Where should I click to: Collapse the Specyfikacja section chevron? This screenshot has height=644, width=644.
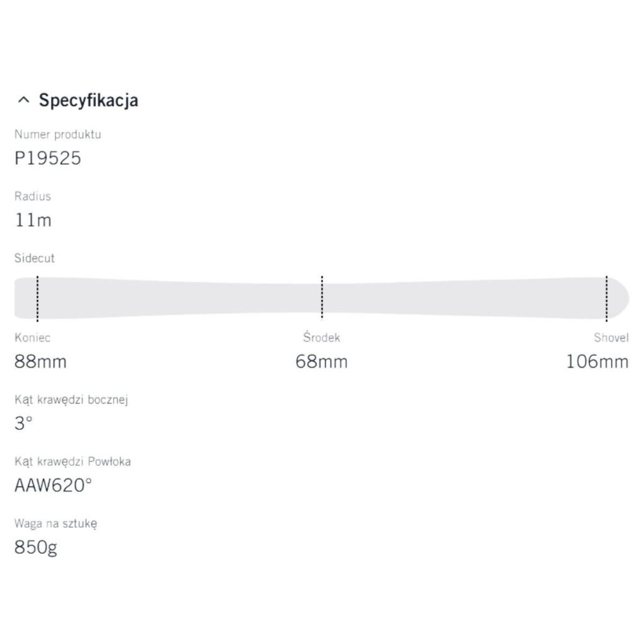point(24,100)
